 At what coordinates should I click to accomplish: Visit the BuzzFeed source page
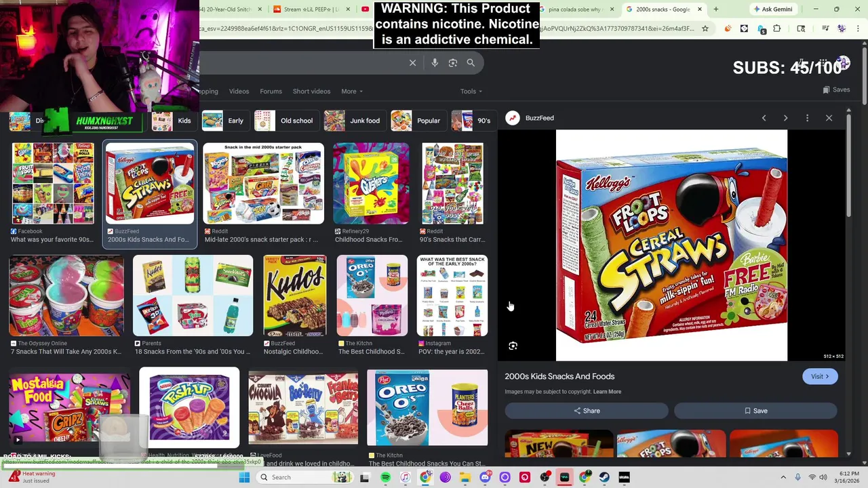(x=820, y=377)
